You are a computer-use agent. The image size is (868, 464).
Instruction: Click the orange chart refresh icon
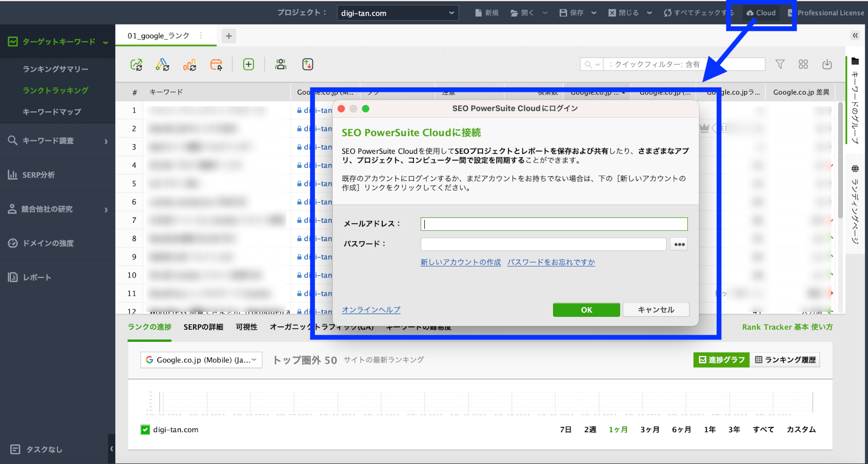coord(189,64)
